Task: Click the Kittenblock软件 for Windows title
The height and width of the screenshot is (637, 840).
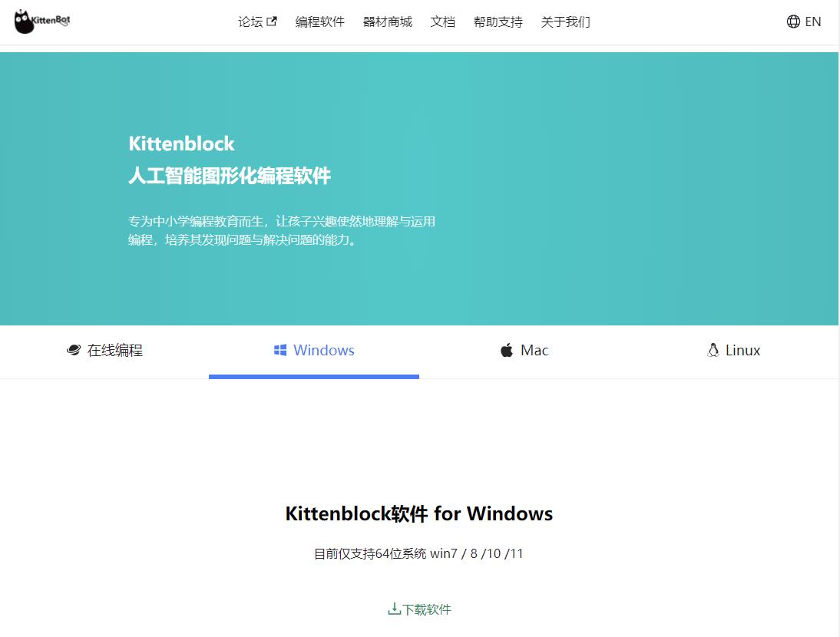Action: 419,513
